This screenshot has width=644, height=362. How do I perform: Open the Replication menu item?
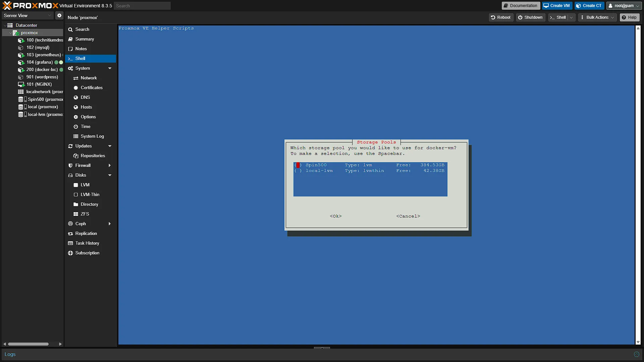pyautogui.click(x=91, y=234)
